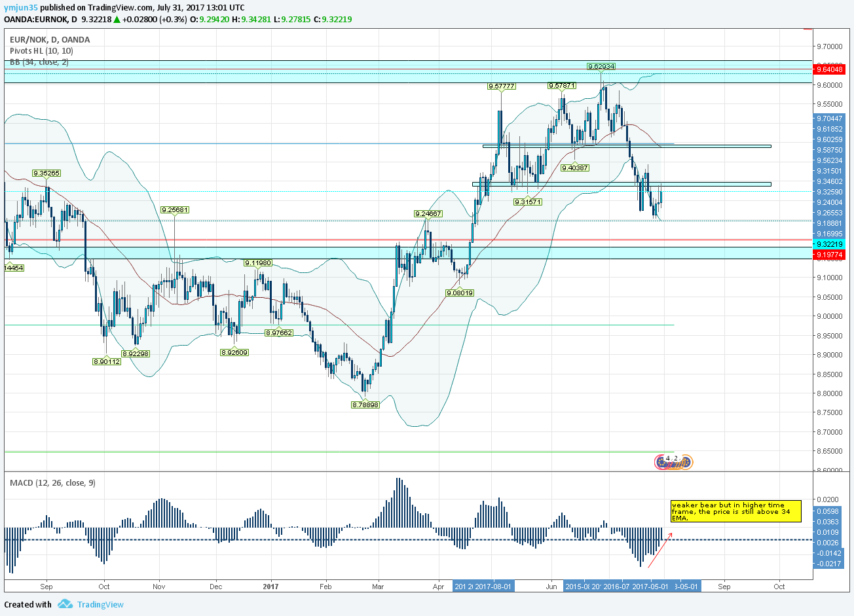This screenshot has width=854, height=616.
Task: Select the 9.08019 pivot low label
Action: click(460, 293)
